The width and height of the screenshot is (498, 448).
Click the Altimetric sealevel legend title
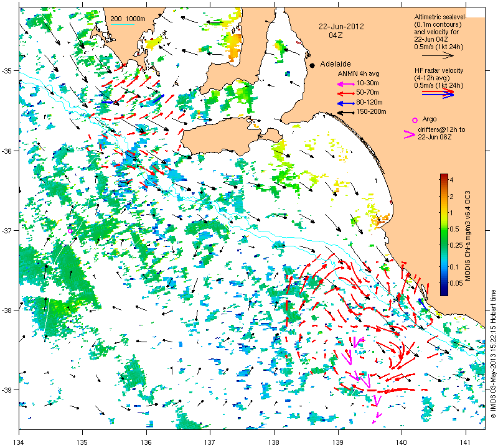pos(440,17)
